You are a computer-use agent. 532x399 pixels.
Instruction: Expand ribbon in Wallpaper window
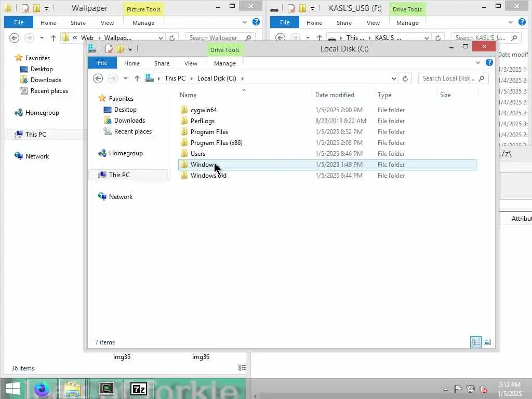pyautogui.click(x=245, y=22)
